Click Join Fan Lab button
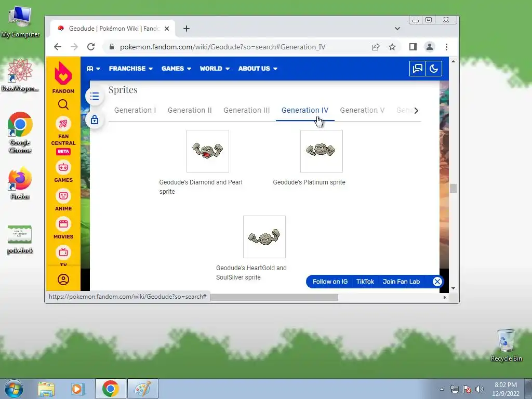Viewport: 532px width, 399px height. coord(401,282)
